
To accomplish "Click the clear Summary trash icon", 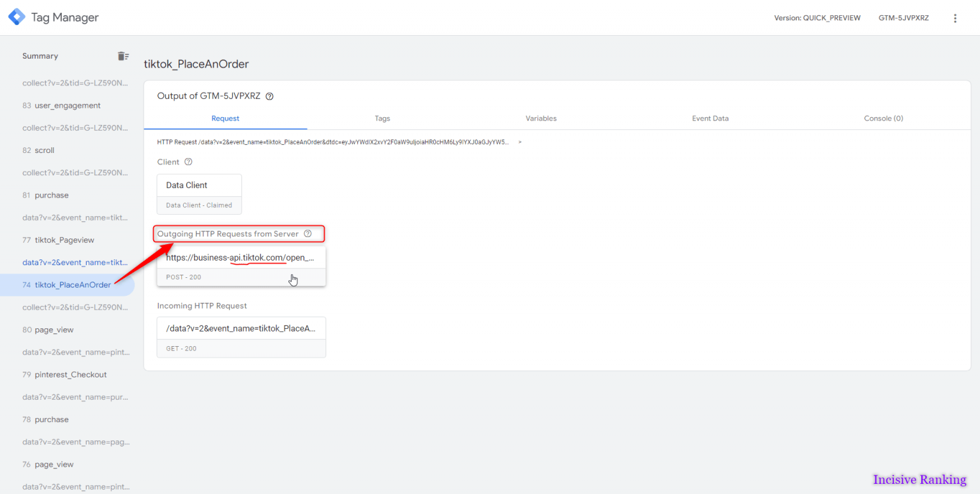I will (x=122, y=55).
